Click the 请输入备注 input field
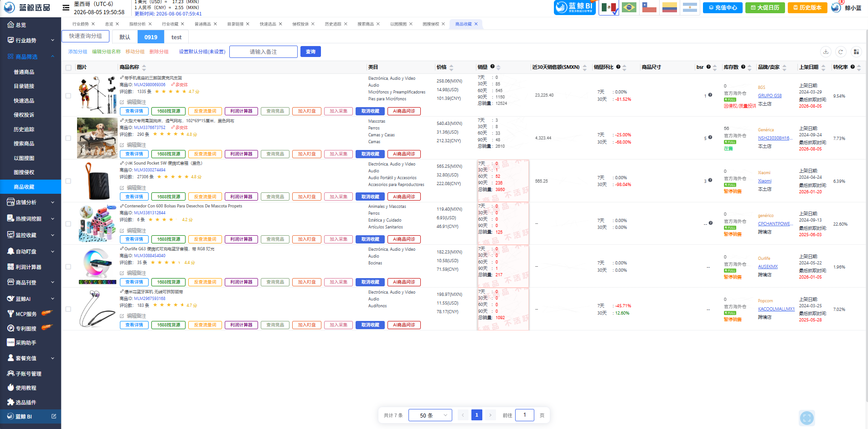Screen dimensions: 868x429 tap(263, 52)
